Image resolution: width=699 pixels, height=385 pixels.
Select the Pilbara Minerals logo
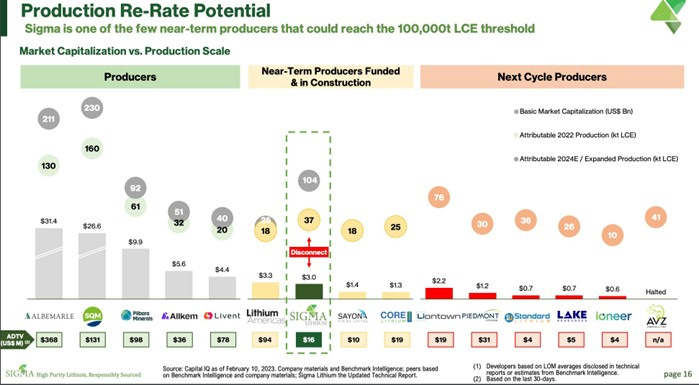pyautogui.click(x=136, y=315)
